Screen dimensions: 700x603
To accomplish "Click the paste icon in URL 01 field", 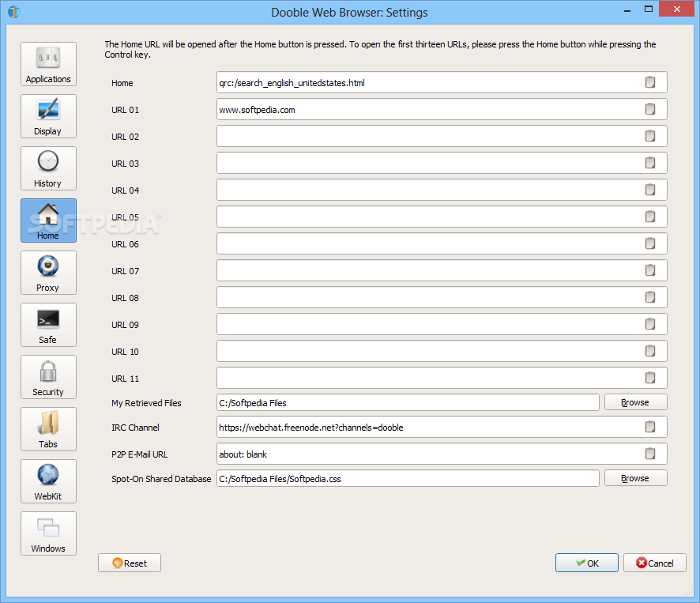I will [650, 109].
